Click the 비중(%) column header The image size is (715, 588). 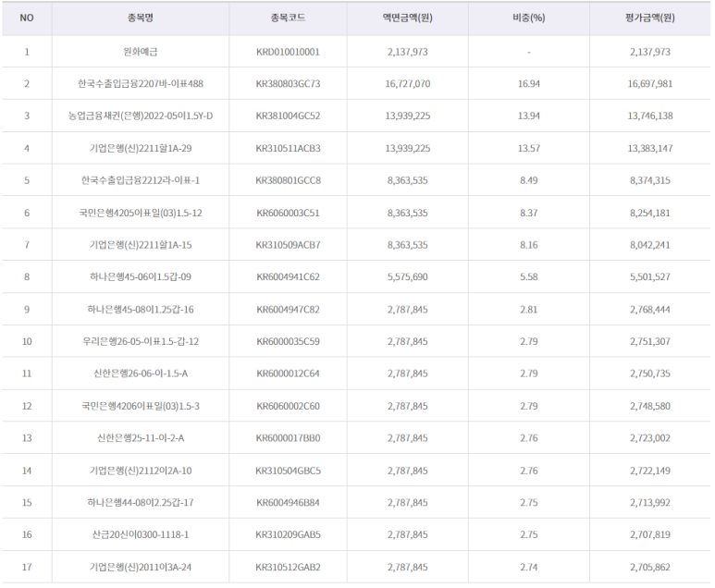[529, 18]
